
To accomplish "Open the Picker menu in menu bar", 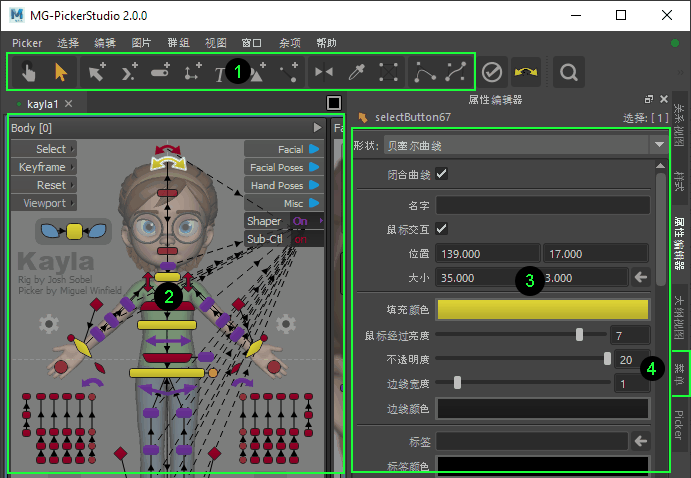I will [x=27, y=43].
